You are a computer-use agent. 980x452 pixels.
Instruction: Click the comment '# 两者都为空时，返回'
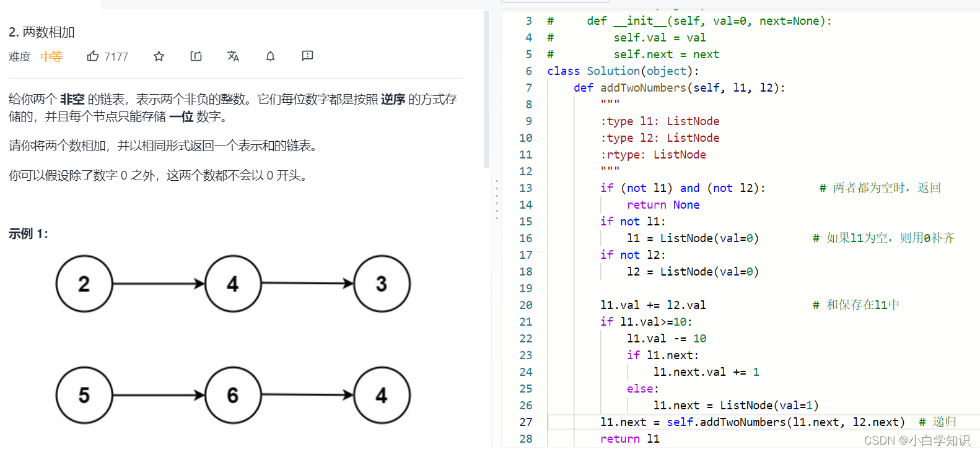[880, 188]
